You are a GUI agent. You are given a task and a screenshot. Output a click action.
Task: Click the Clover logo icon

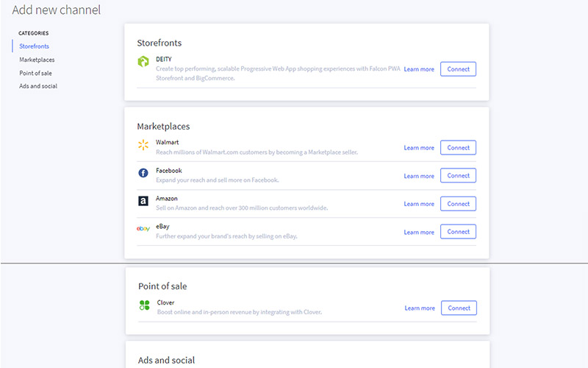pos(144,305)
